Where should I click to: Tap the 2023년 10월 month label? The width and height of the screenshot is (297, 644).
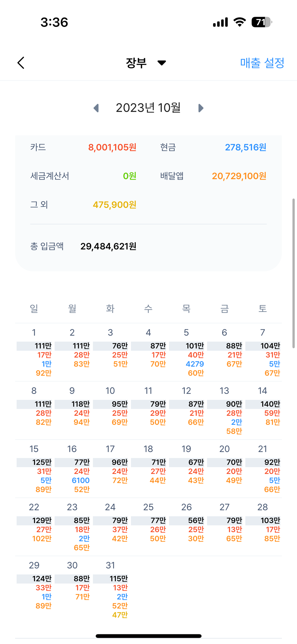(148, 108)
